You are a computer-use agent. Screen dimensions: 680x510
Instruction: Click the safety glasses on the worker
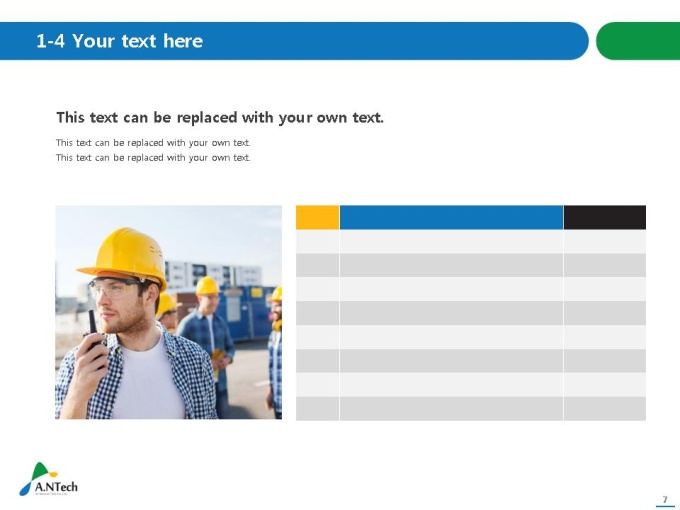tap(114, 288)
